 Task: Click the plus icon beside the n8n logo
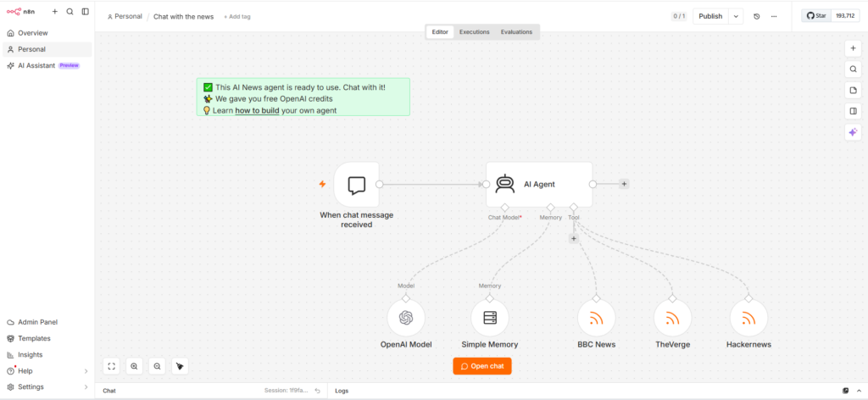tap(55, 12)
